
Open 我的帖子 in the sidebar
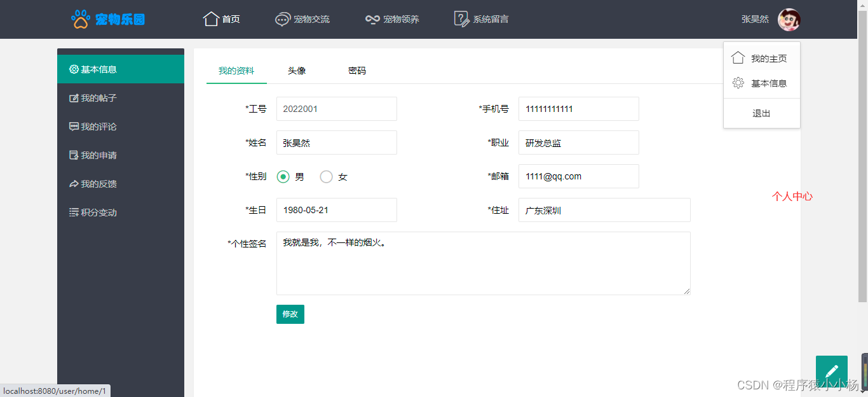[x=121, y=98]
